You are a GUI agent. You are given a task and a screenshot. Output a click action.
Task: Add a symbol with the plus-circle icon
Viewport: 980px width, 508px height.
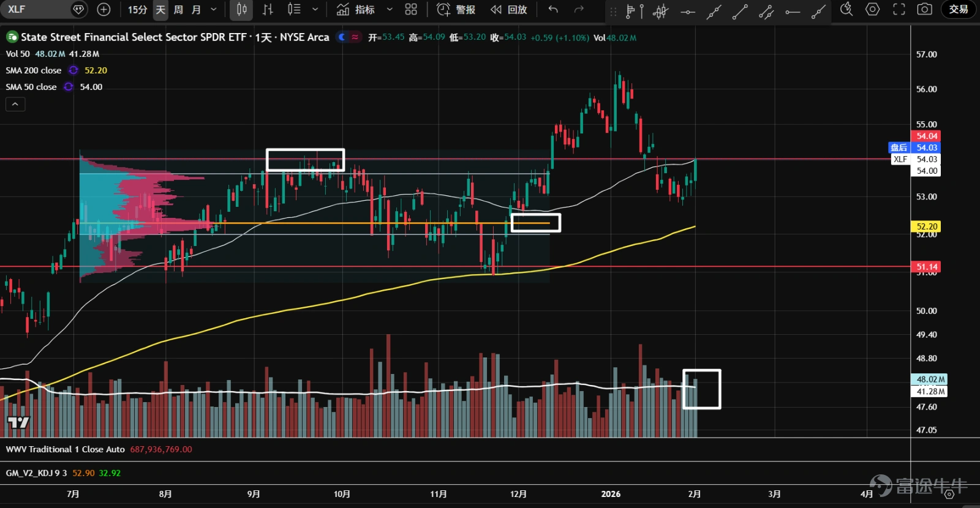[x=104, y=9]
